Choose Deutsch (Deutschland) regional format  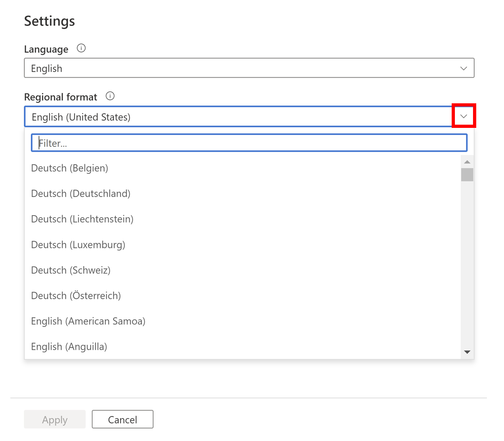(81, 194)
